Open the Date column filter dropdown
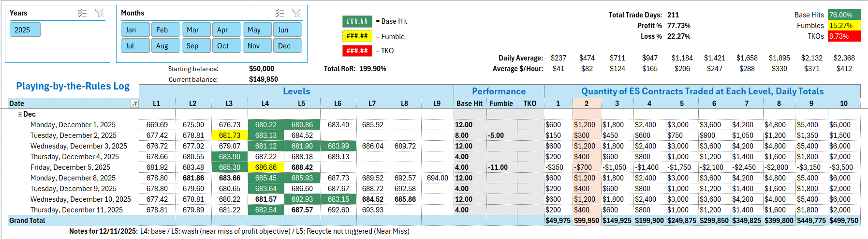Viewport: 868px width, 239px height. [x=134, y=104]
